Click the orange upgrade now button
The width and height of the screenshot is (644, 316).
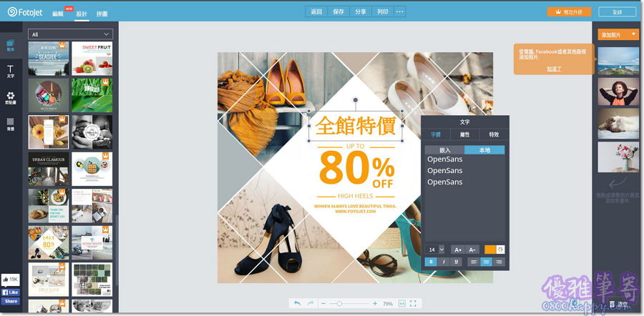[x=569, y=12]
